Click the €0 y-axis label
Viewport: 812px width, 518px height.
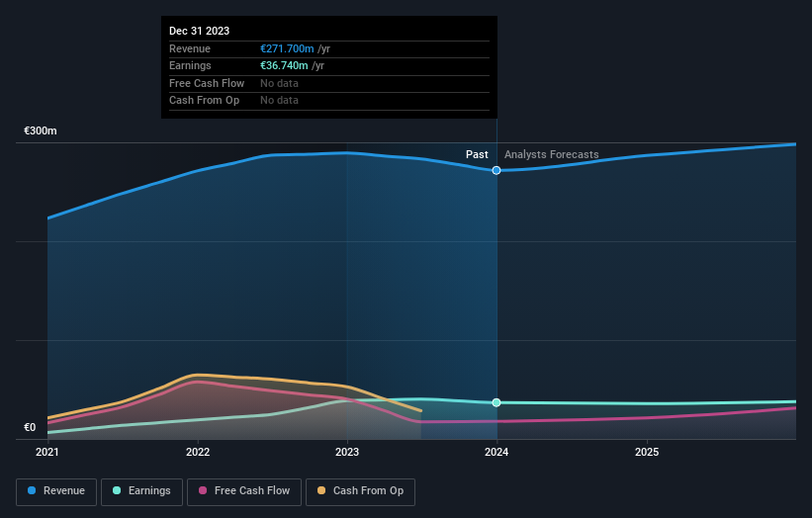pyautogui.click(x=30, y=427)
